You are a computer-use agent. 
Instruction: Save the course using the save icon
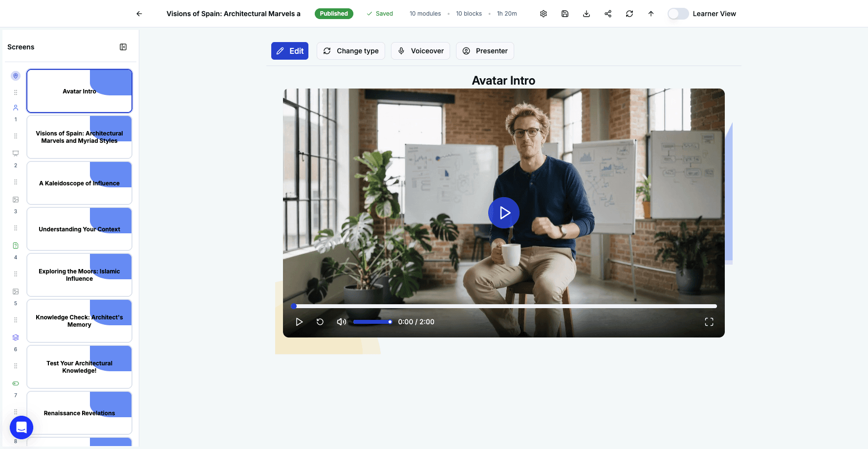565,14
